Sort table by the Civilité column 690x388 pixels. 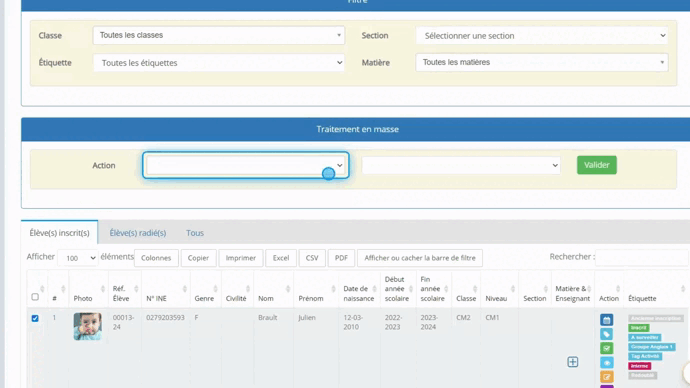coord(237,289)
